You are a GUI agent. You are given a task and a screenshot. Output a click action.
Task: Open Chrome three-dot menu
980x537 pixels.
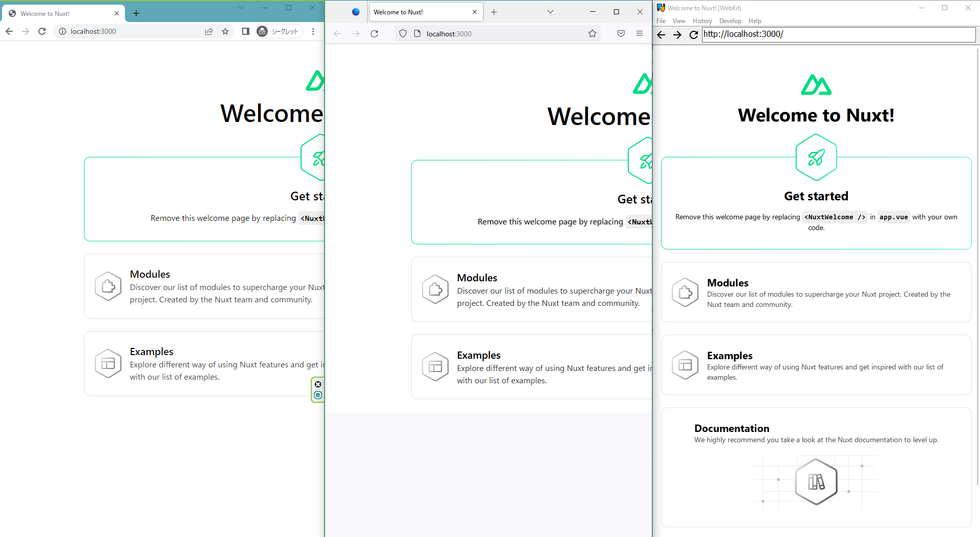(x=313, y=31)
